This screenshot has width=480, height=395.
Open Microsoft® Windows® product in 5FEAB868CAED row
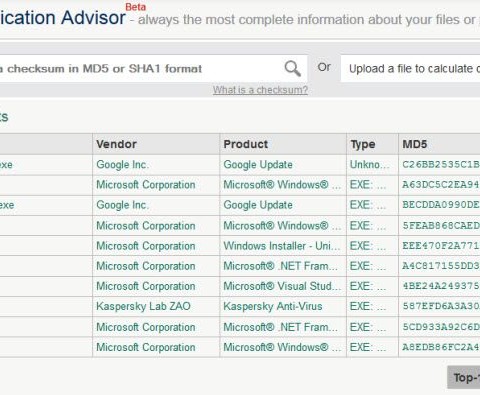(282, 226)
